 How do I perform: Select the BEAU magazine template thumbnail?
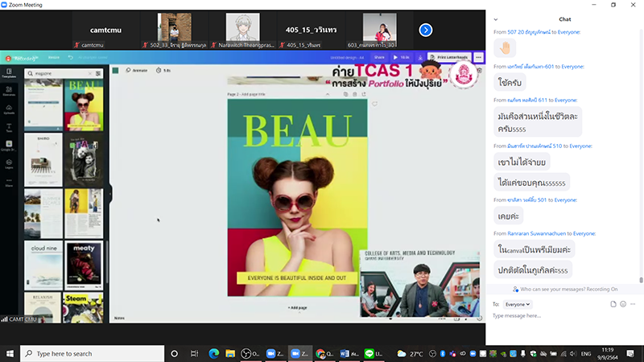tap(84, 105)
